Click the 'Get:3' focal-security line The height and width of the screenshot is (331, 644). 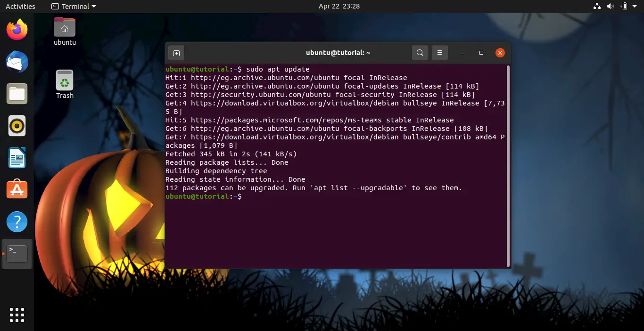pyautogui.click(x=320, y=95)
